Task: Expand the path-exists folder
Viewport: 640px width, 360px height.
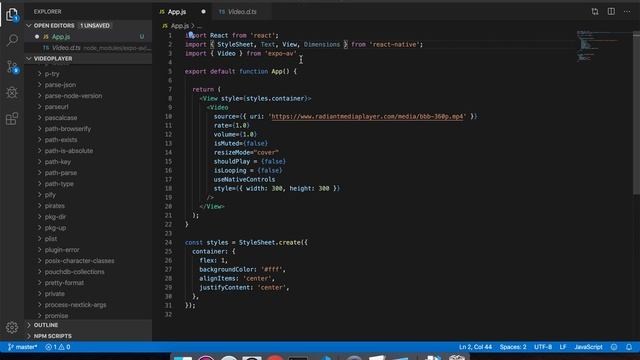Action: click(88, 140)
